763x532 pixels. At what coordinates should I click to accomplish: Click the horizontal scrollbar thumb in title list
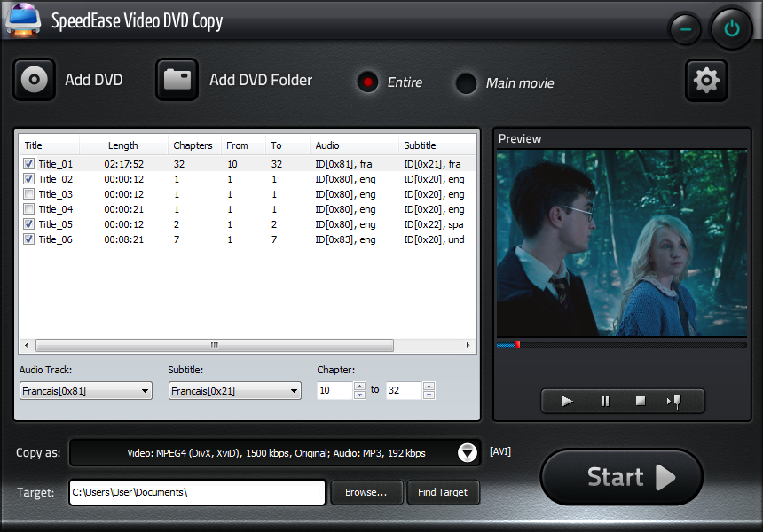[215, 345]
